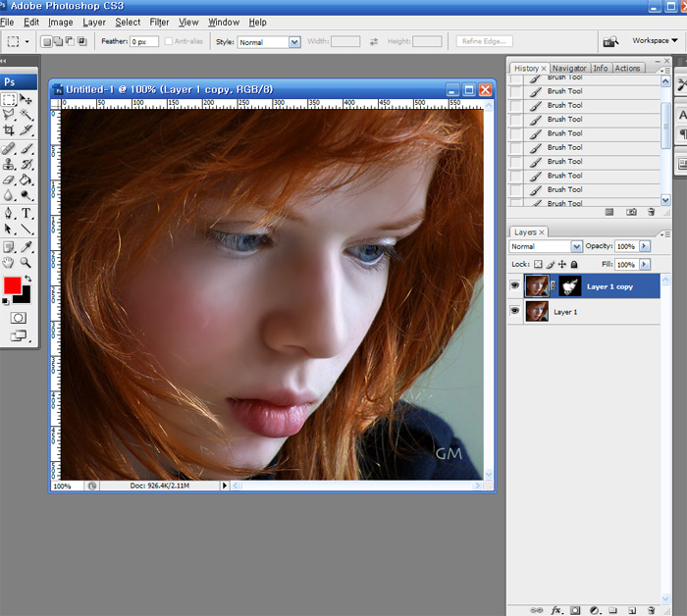Select the Blur tool
Image resolution: width=687 pixels, height=616 pixels.
9,195
